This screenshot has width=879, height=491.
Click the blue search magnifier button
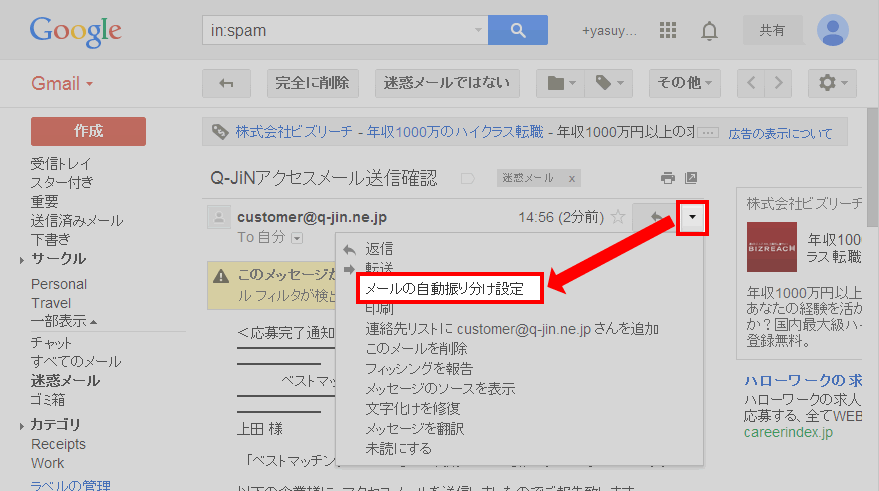[x=518, y=30]
